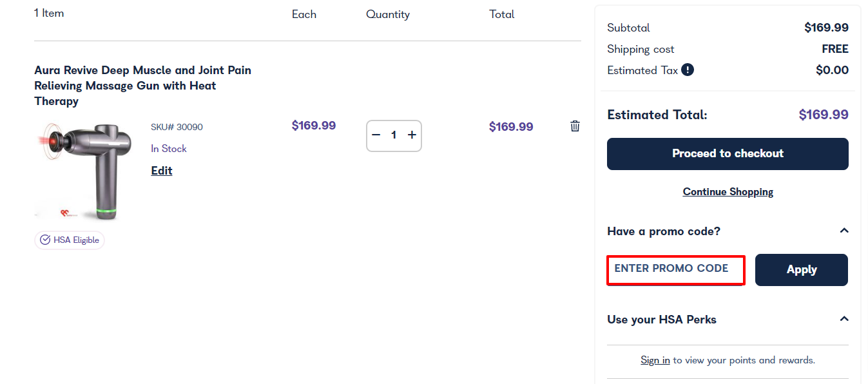Viewport: 868px width, 384px height.
Task: Decrease quantity with the minus icon
Action: pyautogui.click(x=376, y=135)
